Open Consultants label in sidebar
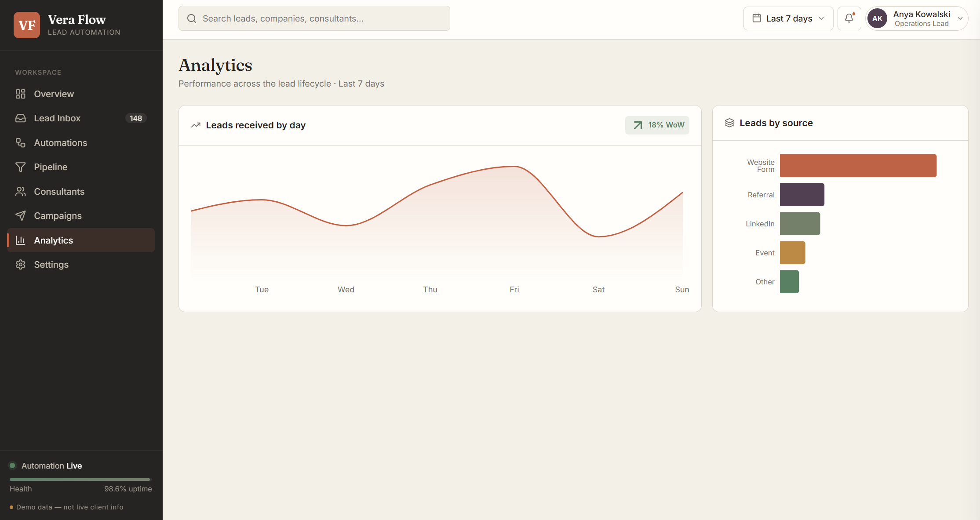This screenshot has width=980, height=520. click(59, 192)
